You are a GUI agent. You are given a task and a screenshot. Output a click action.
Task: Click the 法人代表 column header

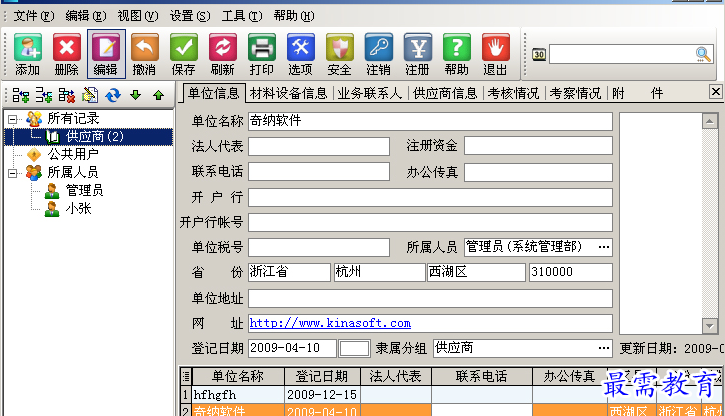[395, 376]
